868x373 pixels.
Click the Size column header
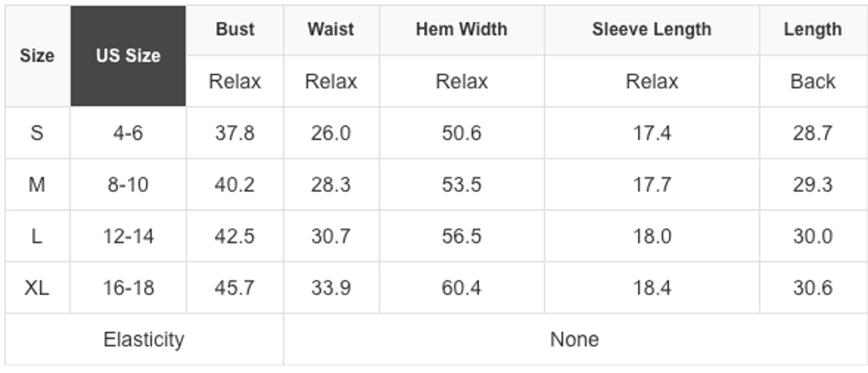coord(37,56)
